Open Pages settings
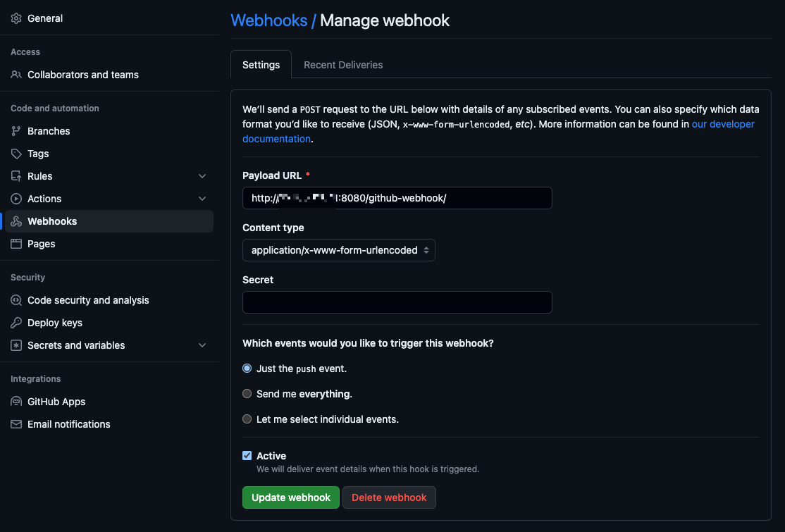The height and width of the screenshot is (532, 785). point(109,244)
